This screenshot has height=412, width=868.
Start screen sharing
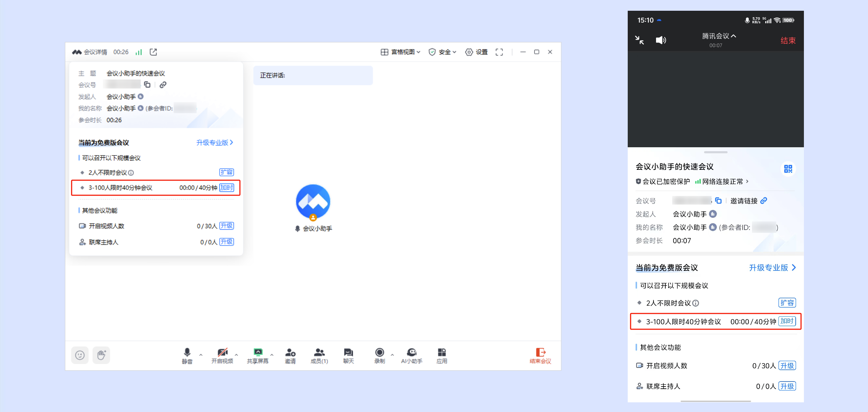(257, 356)
